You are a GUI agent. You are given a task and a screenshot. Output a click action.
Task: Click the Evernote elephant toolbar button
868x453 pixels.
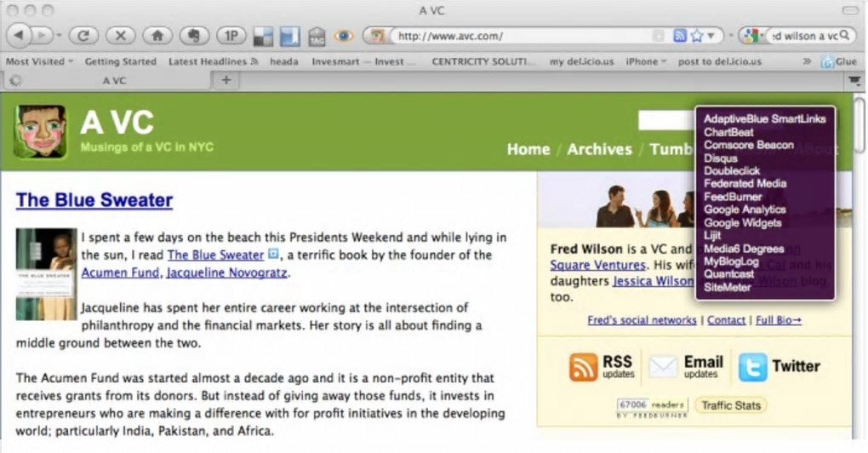[194, 36]
